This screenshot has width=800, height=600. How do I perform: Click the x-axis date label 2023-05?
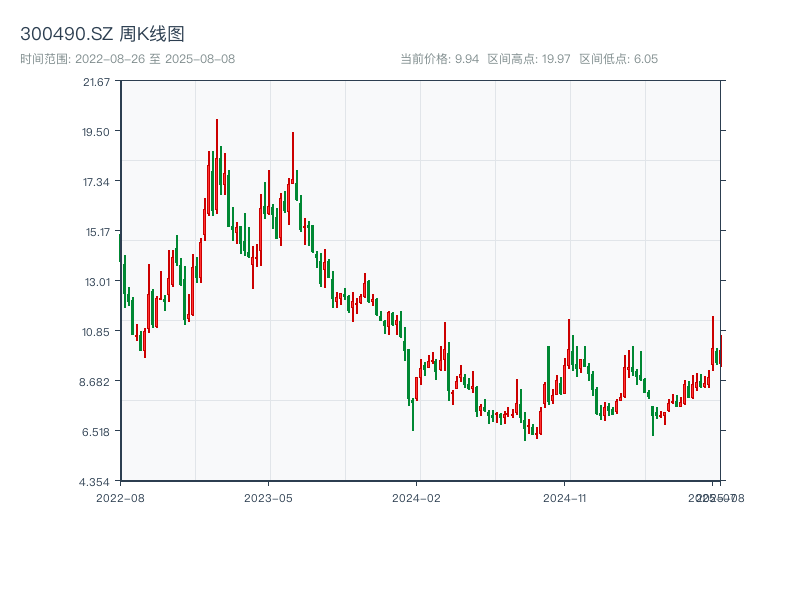(268, 498)
